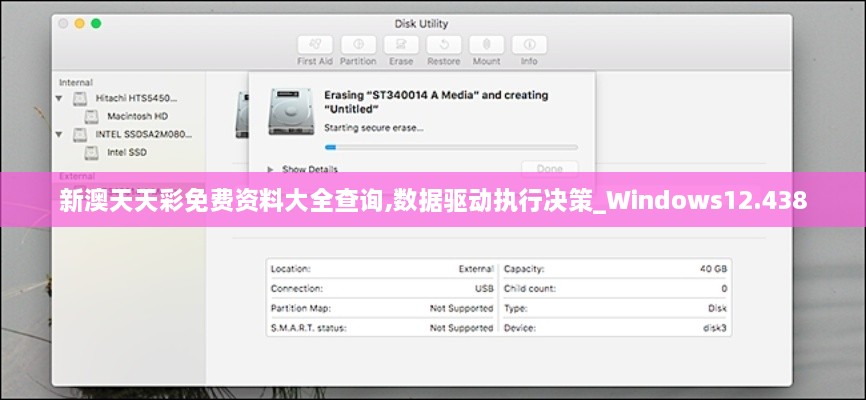Zoom the Disk Utility window with green button
The width and height of the screenshot is (866, 400).
(x=96, y=23)
